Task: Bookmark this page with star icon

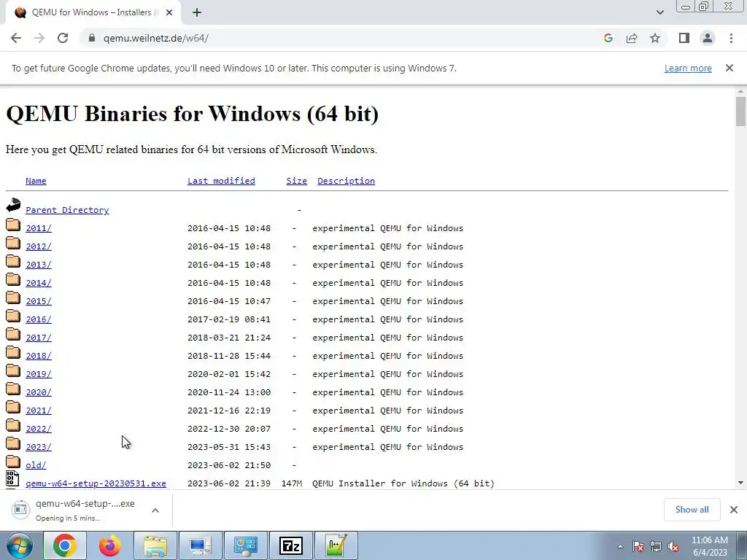Action: click(x=655, y=38)
